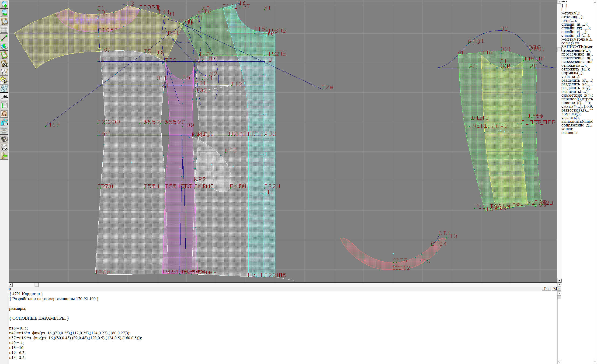Click the zoom out magnifier icon
This screenshot has width=597, height=364.
[x=4, y=13]
